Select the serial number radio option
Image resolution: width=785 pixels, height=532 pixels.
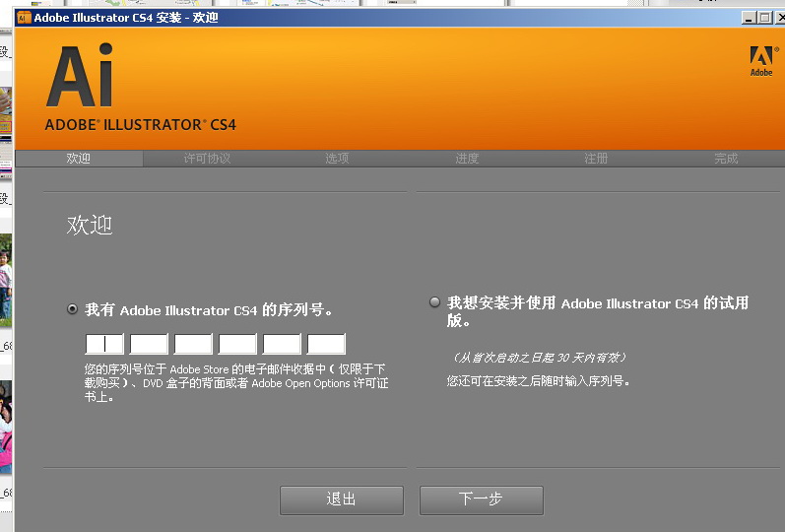point(73,309)
